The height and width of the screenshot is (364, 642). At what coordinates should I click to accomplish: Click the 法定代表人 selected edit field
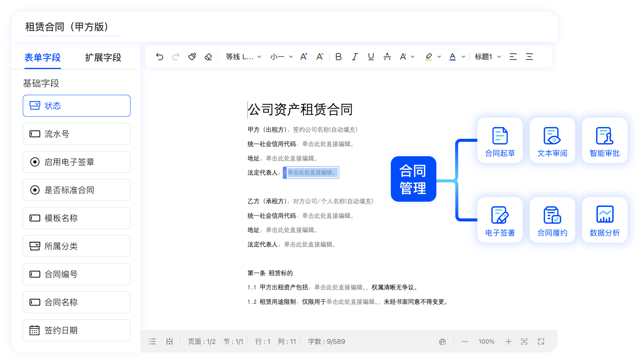coord(311,173)
